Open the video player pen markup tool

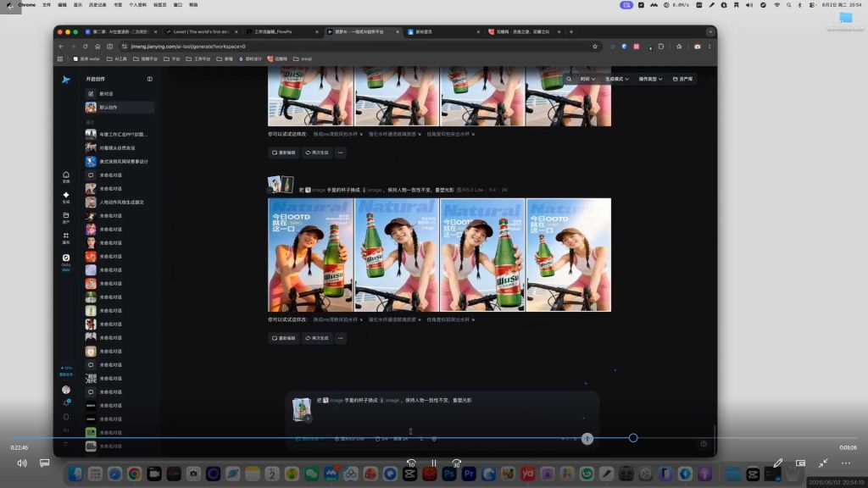point(778,463)
